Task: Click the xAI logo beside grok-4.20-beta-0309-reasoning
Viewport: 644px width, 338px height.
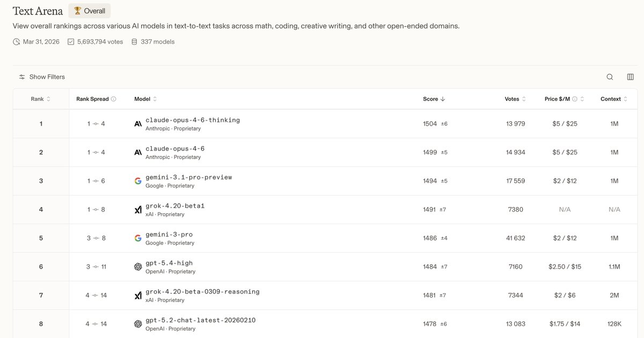Action: tap(138, 295)
